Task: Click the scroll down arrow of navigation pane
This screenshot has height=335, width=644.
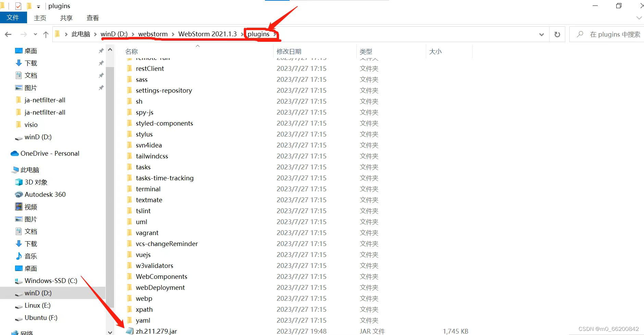Action: tap(110, 332)
